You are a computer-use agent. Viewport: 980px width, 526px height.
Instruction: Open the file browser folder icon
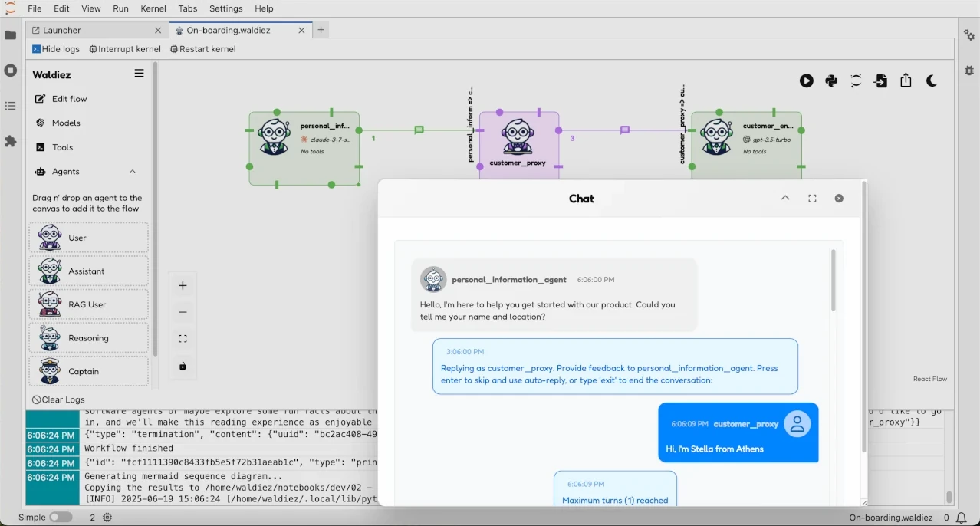[x=11, y=35]
